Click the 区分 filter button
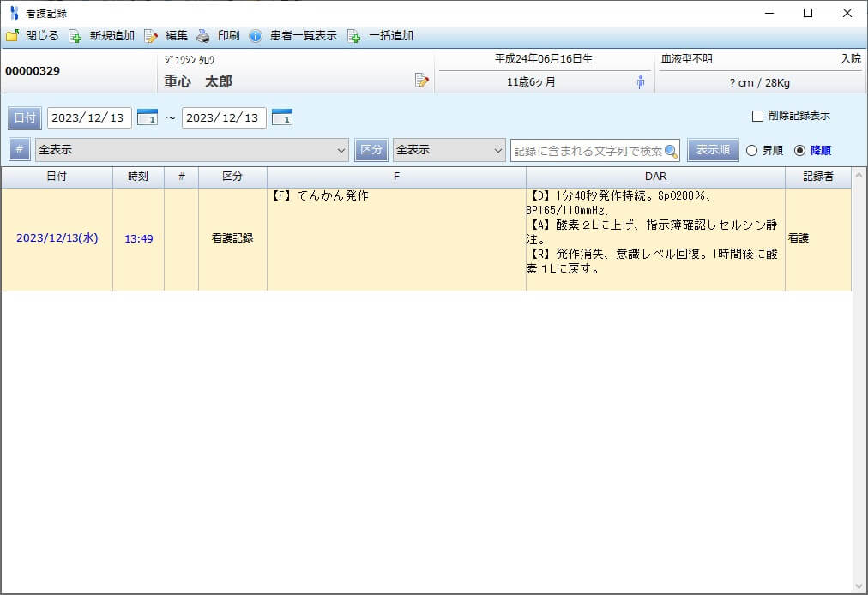 coord(371,148)
